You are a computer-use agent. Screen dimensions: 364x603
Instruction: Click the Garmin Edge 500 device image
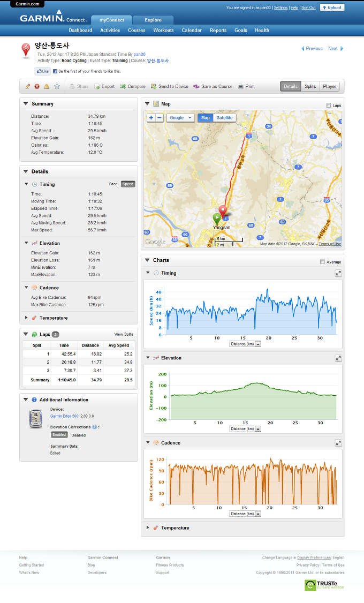36,419
